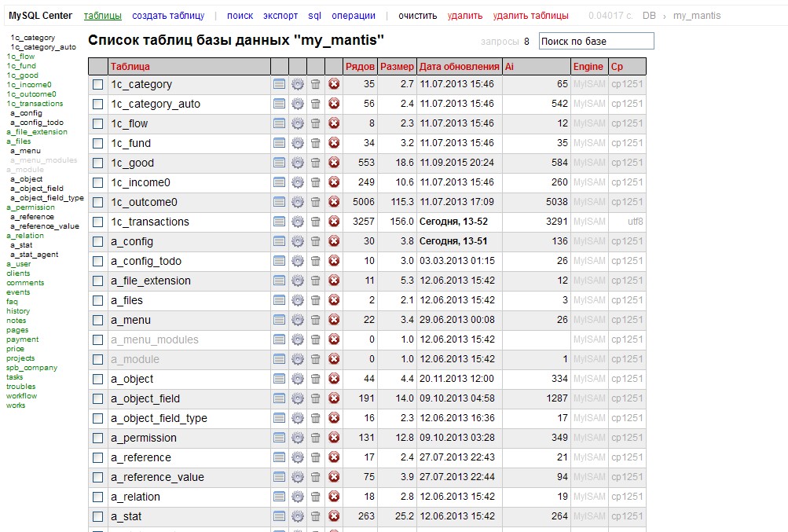Open the таблицы menu item
Image resolution: width=788 pixels, height=532 pixels.
tap(102, 16)
